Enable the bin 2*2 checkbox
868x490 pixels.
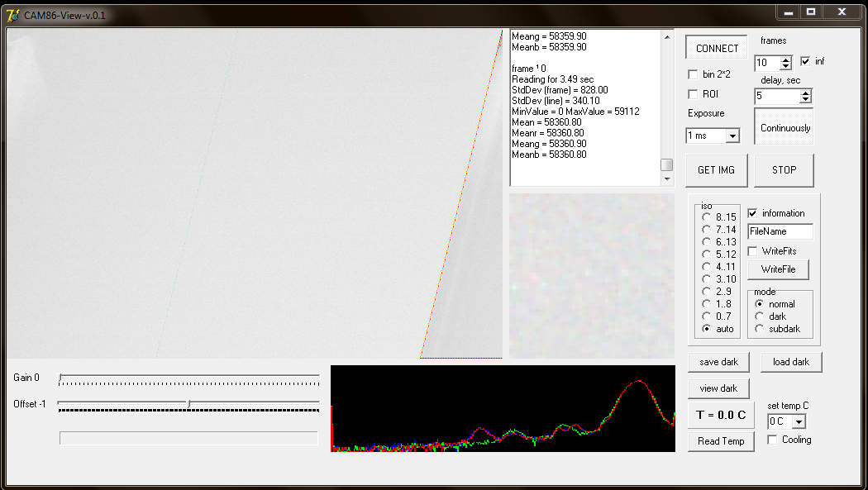(x=693, y=74)
